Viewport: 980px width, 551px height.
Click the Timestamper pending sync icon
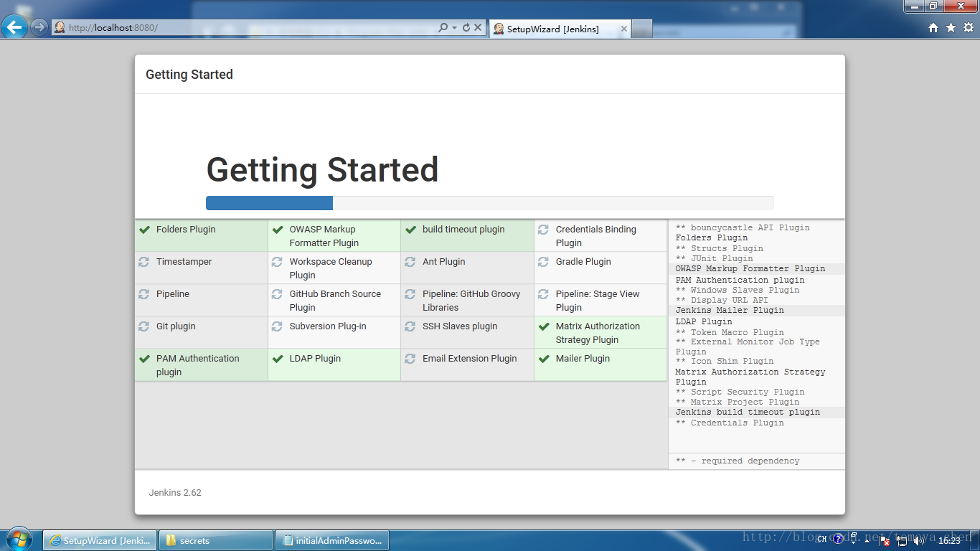coord(144,262)
